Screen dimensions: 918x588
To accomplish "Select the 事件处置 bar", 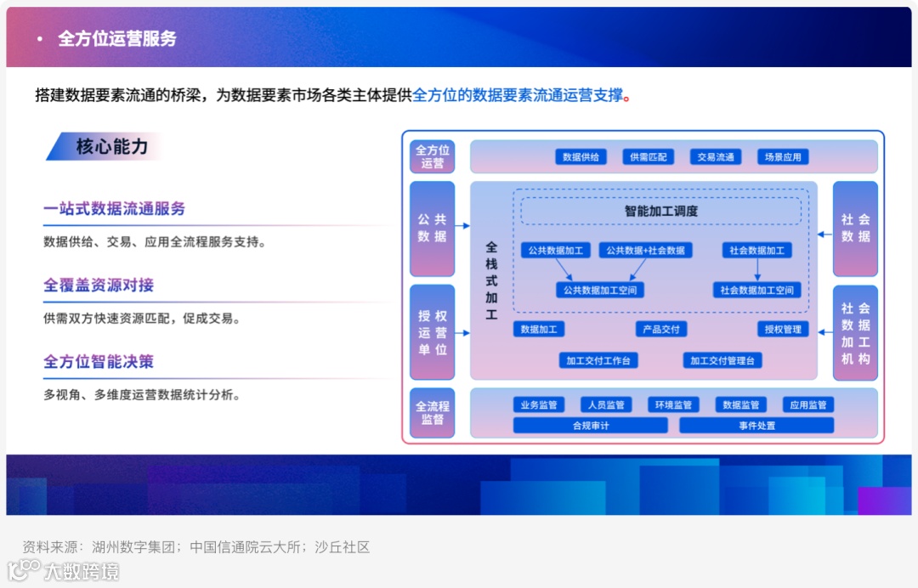I will pyautogui.click(x=756, y=426).
